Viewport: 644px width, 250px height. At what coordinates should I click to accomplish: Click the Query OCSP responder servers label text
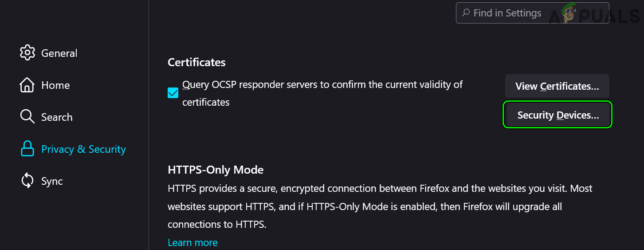pyautogui.click(x=322, y=84)
